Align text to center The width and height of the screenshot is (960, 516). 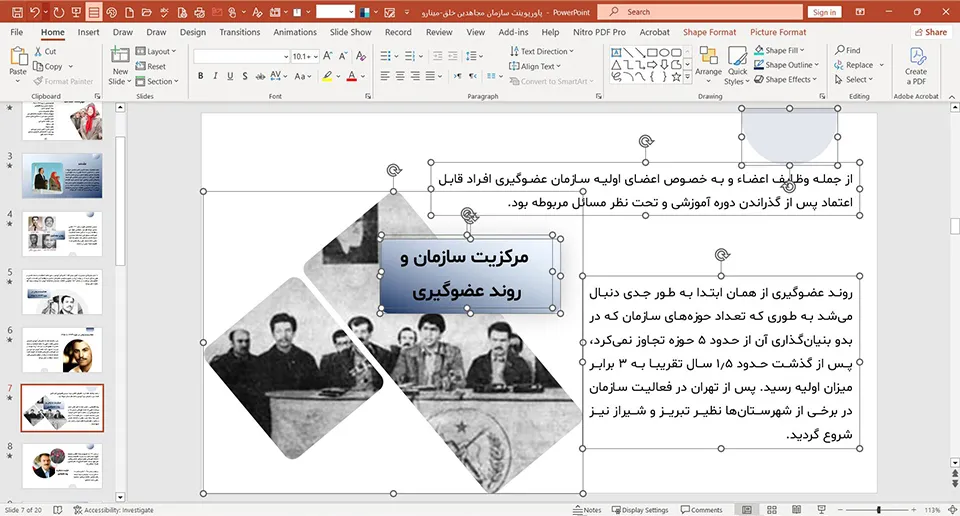pyautogui.click(x=400, y=76)
